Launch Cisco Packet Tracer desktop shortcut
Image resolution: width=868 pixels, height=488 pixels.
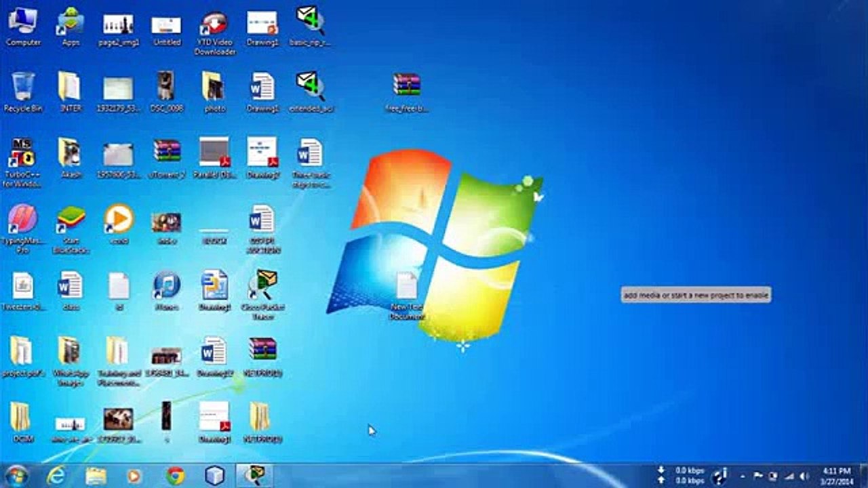pyautogui.click(x=262, y=296)
